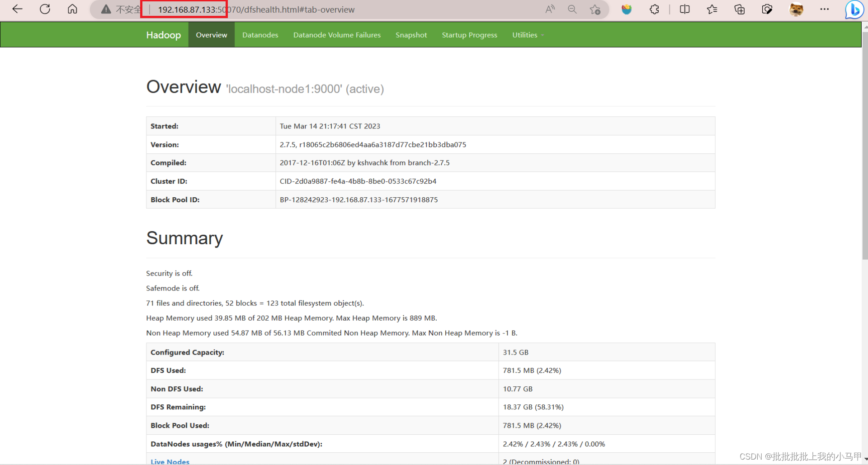View the not secure site warning

121,9
